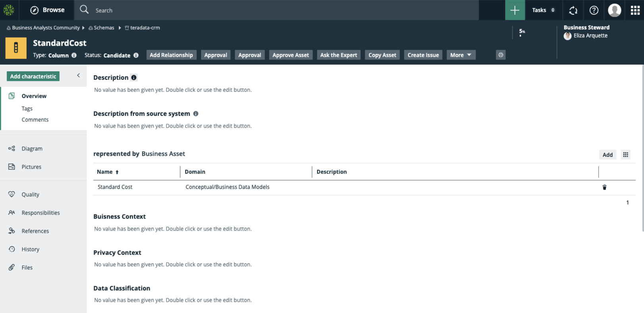
Task: Click the print icon next to More
Action: click(501, 55)
